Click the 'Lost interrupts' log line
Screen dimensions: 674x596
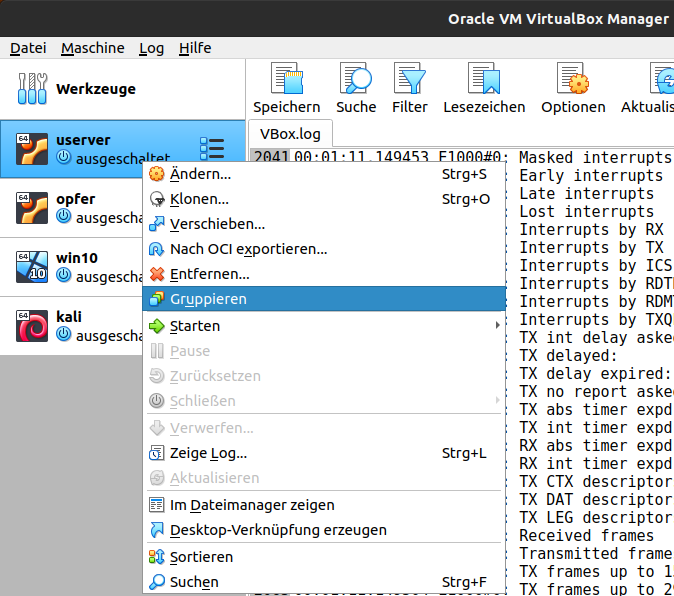tap(586, 211)
